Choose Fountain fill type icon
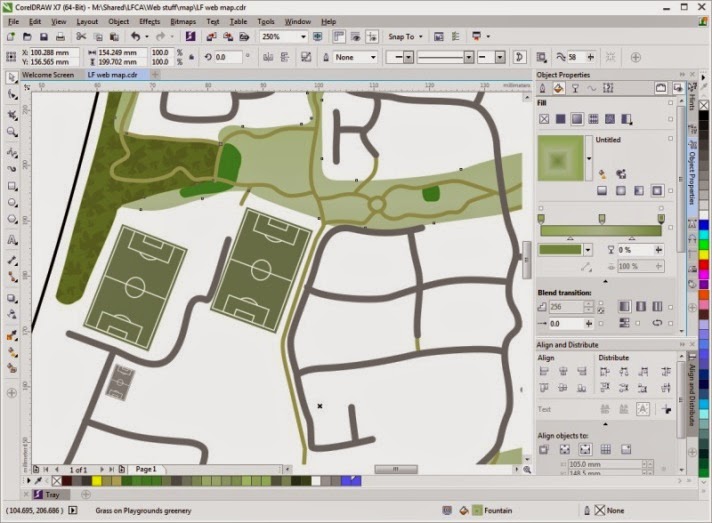Image resolution: width=712 pixels, height=523 pixels. pyautogui.click(x=577, y=119)
